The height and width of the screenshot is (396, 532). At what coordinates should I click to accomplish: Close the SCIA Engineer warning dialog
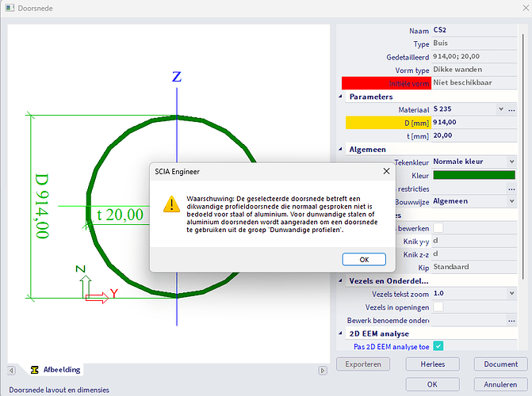[386, 171]
